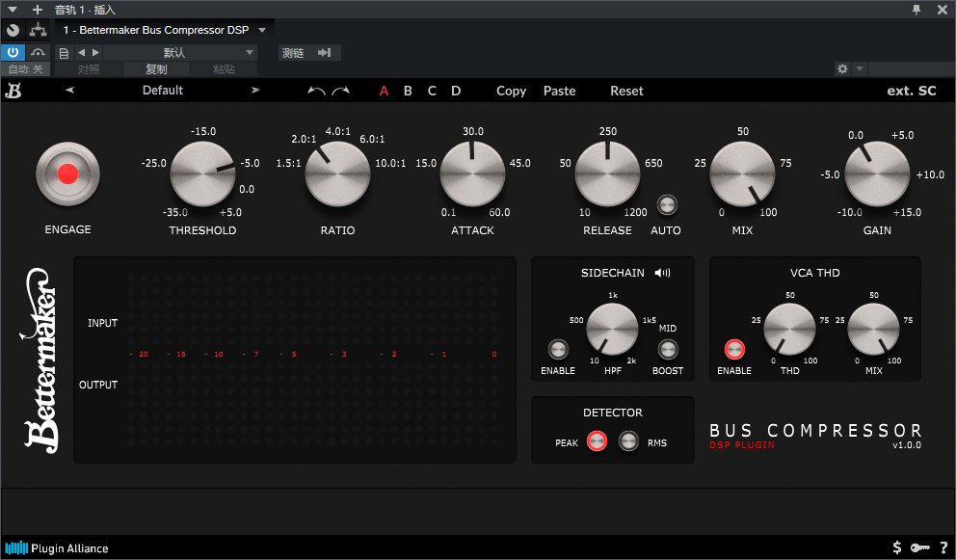
Task: Click the RELEASE knob
Action: (607, 173)
